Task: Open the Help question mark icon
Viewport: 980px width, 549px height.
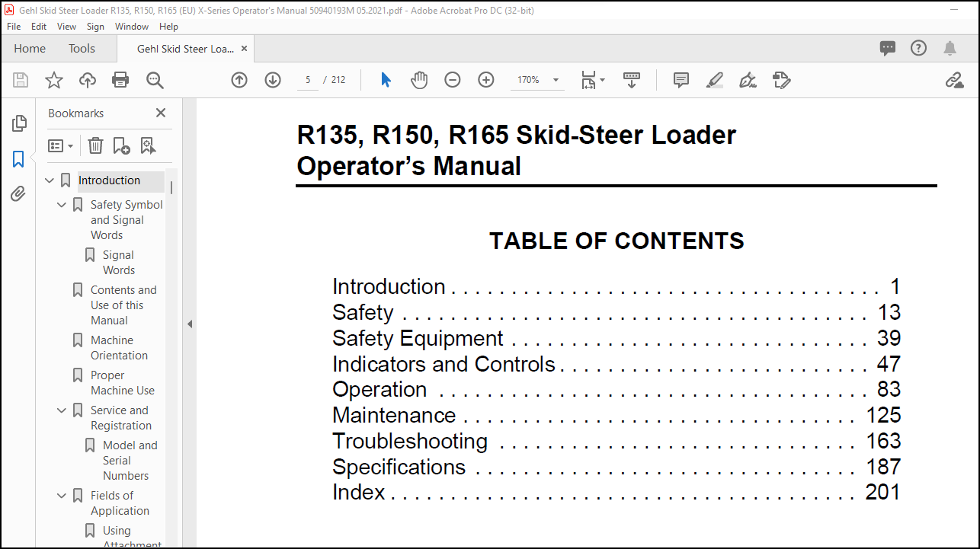Action: point(919,48)
